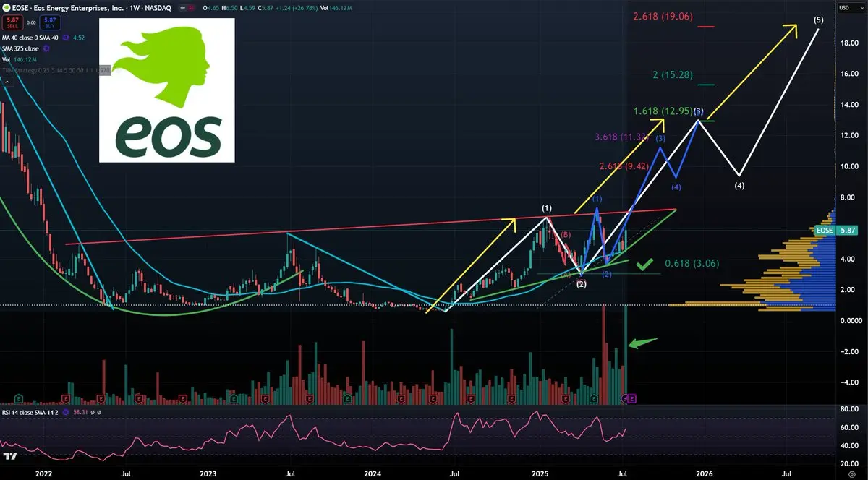Image resolution: width=868 pixels, height=480 pixels.
Task: Click the red 5.87 SELL button
Action: [x=12, y=22]
